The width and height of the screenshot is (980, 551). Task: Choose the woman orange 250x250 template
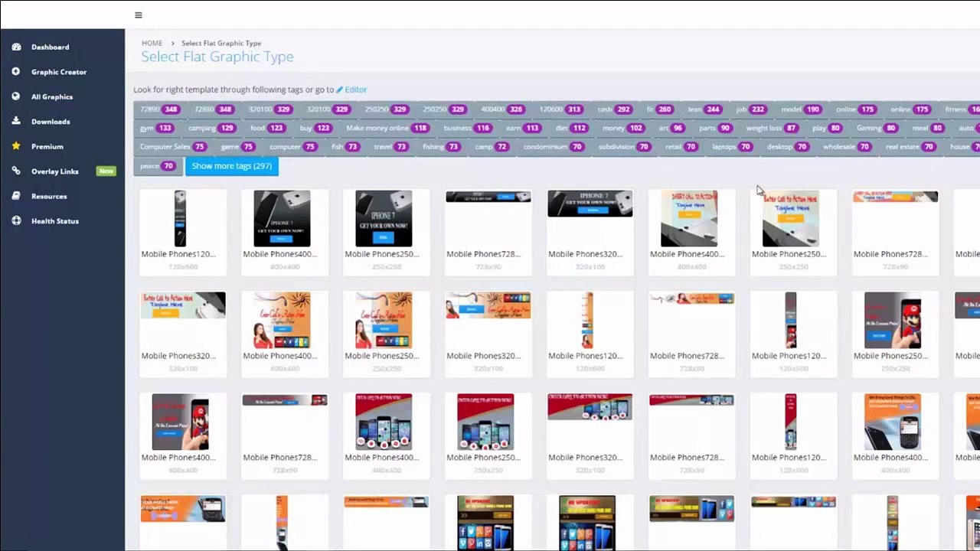pos(384,321)
